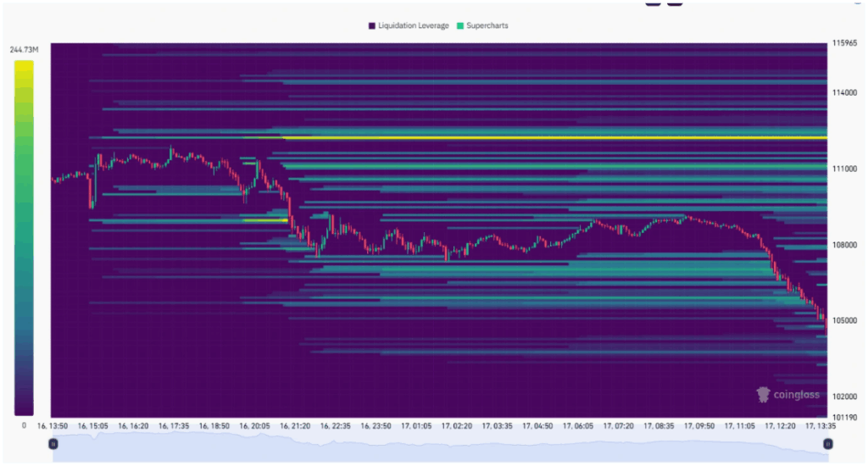
Task: Click the 244.73M color scale top
Action: point(24,50)
